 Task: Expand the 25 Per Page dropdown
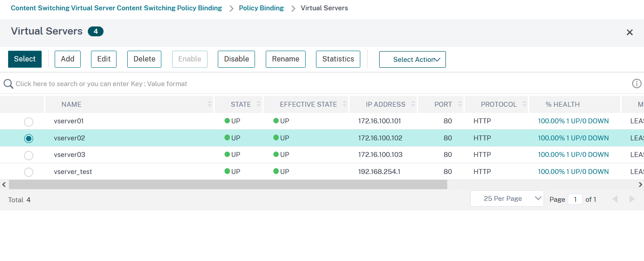(x=507, y=199)
